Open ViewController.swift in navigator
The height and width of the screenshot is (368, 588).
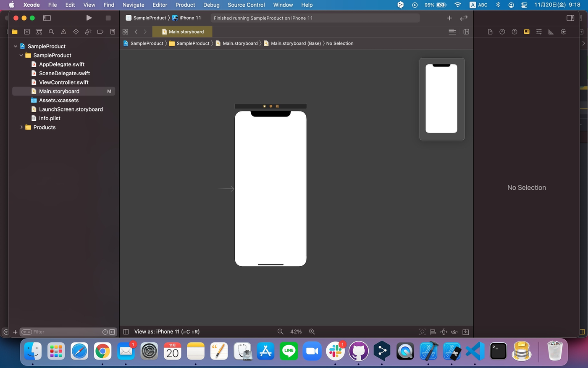tap(63, 82)
